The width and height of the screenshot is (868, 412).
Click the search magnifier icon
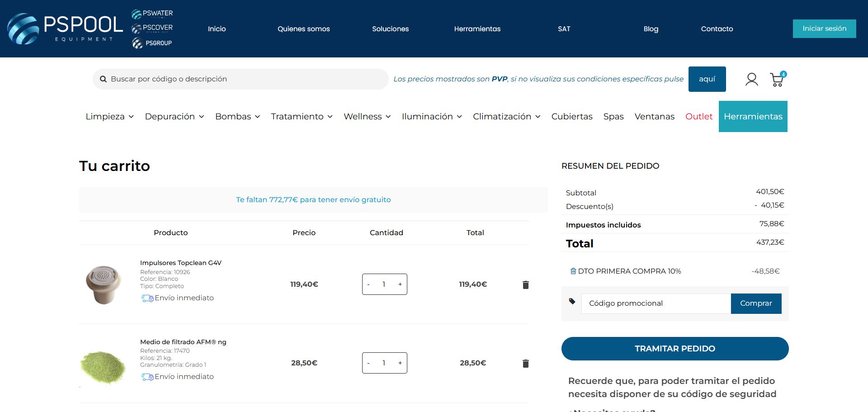103,79
